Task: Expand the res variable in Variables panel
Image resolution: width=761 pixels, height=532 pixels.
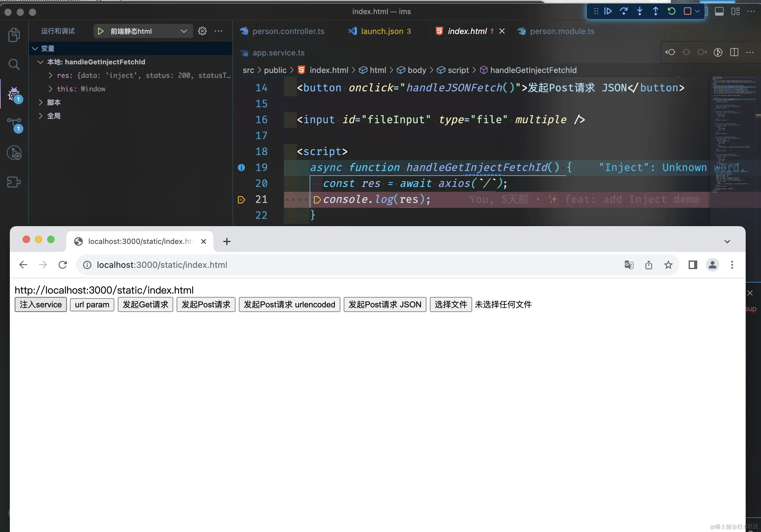Action: coord(50,75)
